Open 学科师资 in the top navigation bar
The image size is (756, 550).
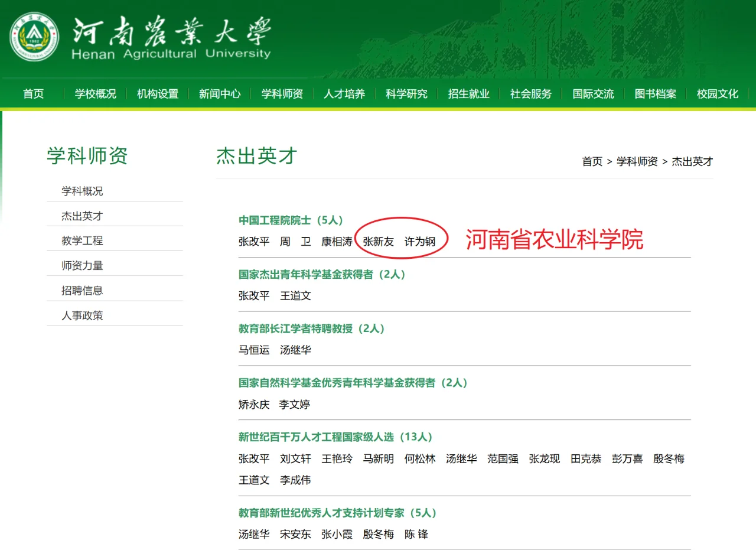[282, 94]
